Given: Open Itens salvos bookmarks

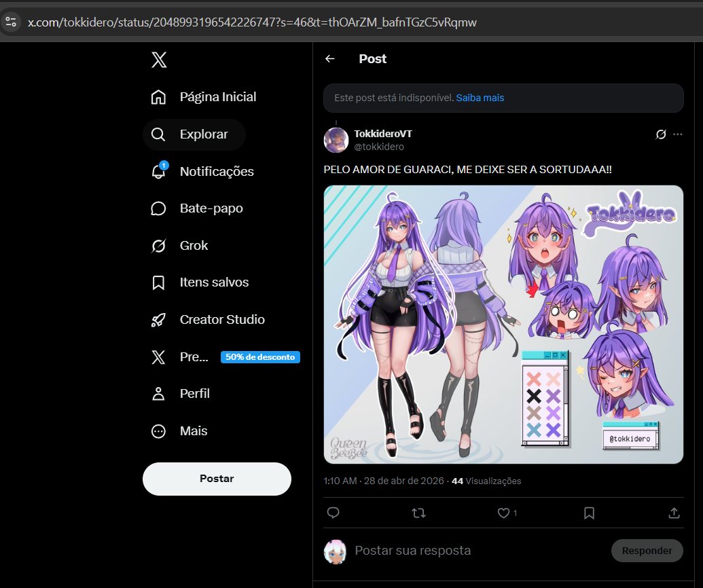Looking at the screenshot, I should [200, 282].
